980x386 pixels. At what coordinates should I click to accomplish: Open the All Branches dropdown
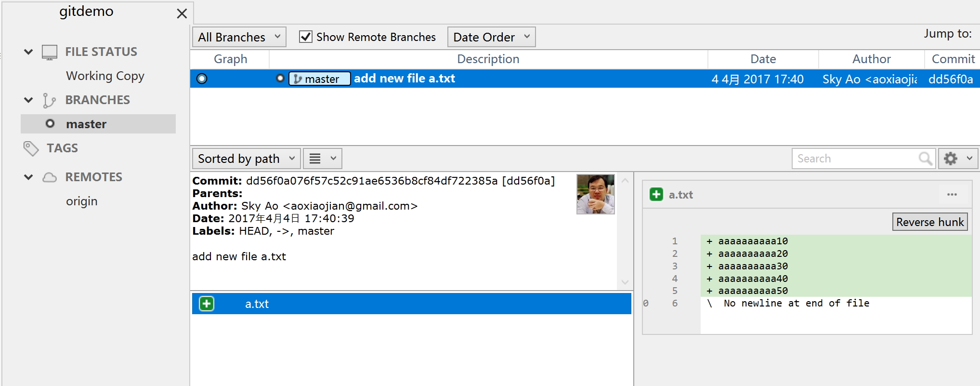[x=239, y=37]
